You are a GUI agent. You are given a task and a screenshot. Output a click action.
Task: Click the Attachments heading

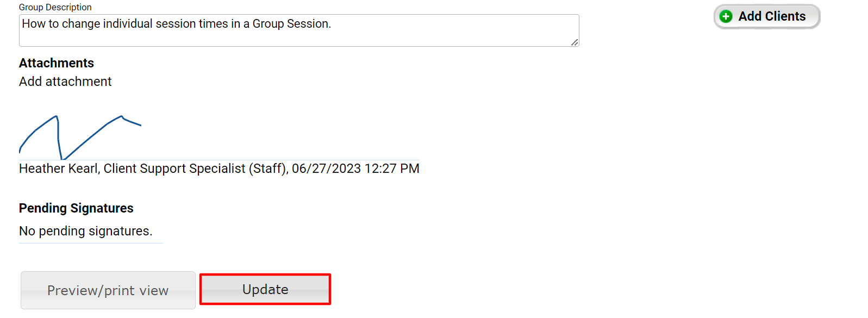point(57,63)
